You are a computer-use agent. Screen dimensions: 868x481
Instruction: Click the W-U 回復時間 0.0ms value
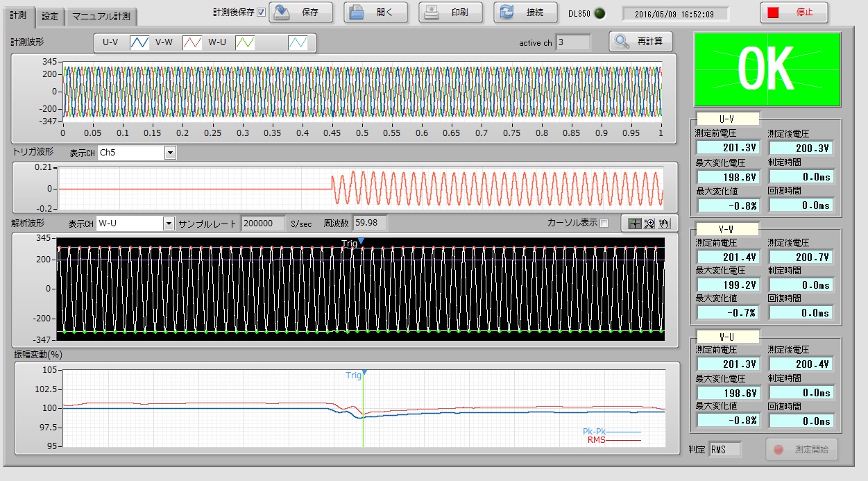point(802,421)
